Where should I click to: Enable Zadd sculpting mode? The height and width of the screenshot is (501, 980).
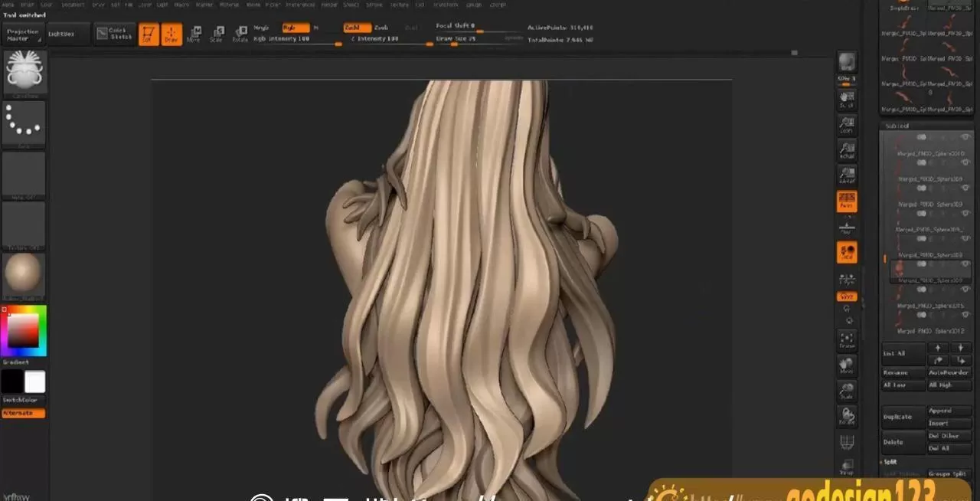pos(355,28)
